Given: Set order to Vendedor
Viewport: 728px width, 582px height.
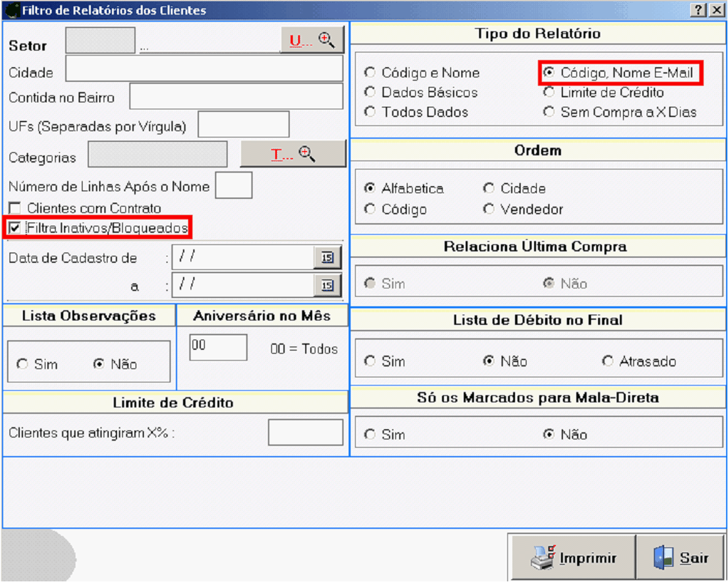Looking at the screenshot, I should tap(489, 209).
